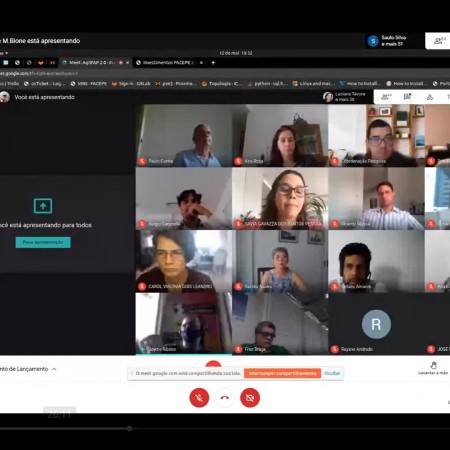450x450 pixels.
Task: Open the osTicket bookmark
Action: (44, 84)
